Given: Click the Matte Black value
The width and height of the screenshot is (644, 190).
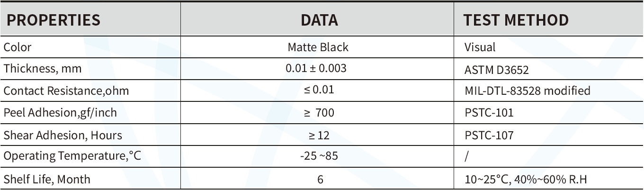Looking at the screenshot, I should point(318,47).
